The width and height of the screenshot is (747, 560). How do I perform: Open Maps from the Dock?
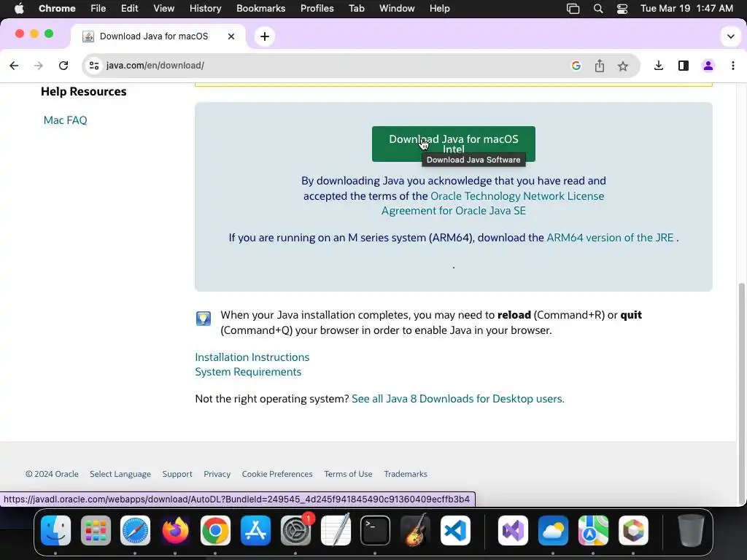tap(593, 531)
